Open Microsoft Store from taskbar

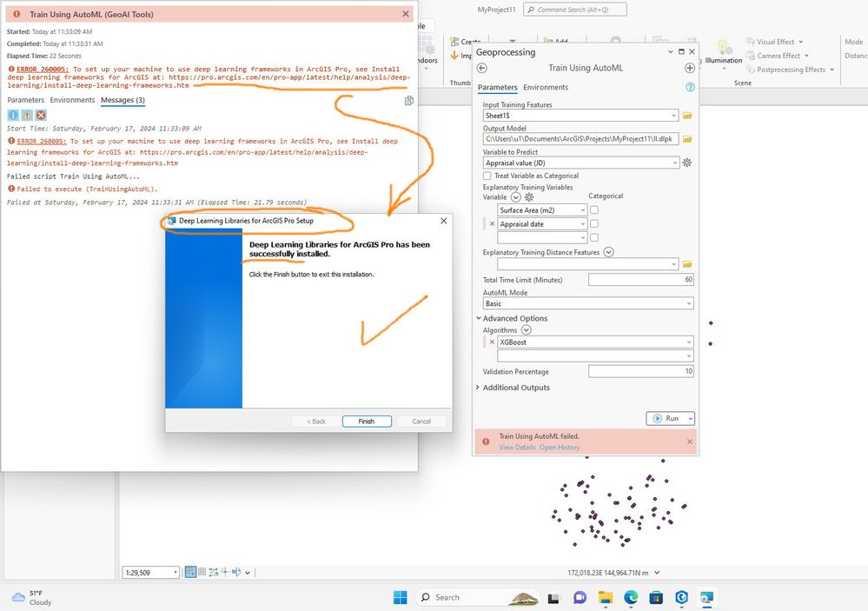[656, 597]
